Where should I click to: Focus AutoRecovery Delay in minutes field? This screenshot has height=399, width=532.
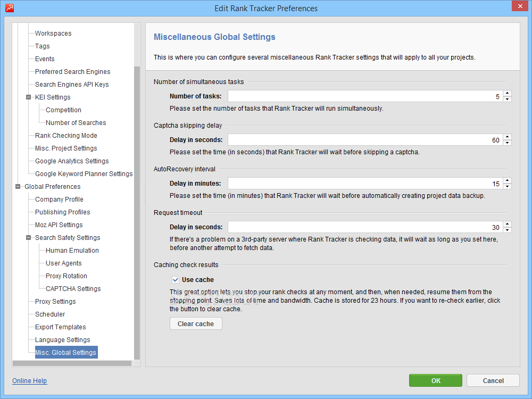[365, 184]
